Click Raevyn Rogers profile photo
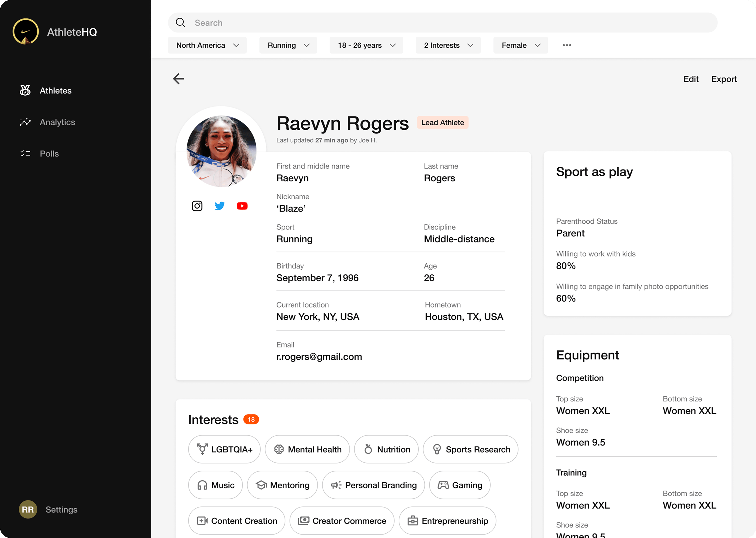The image size is (756, 538). pos(221,151)
